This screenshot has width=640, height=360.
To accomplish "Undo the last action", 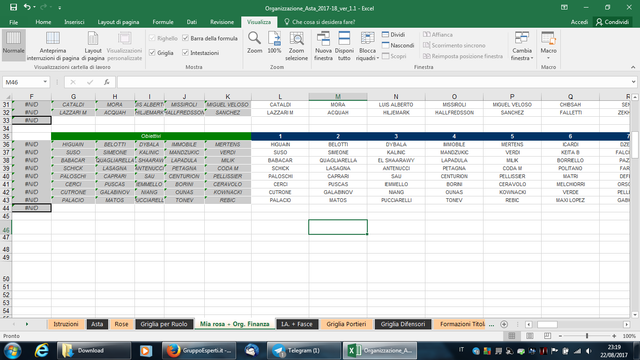I will pyautogui.click(x=27, y=7).
